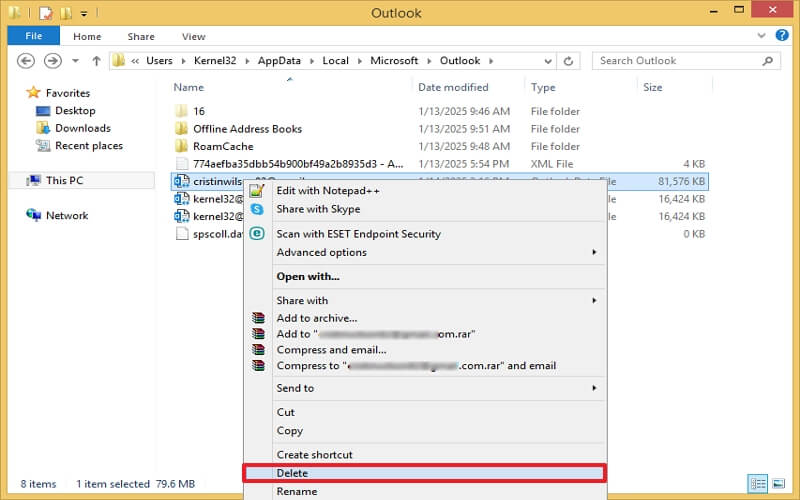Click the Back navigation arrow
The height and width of the screenshot is (500, 800).
[x=26, y=61]
